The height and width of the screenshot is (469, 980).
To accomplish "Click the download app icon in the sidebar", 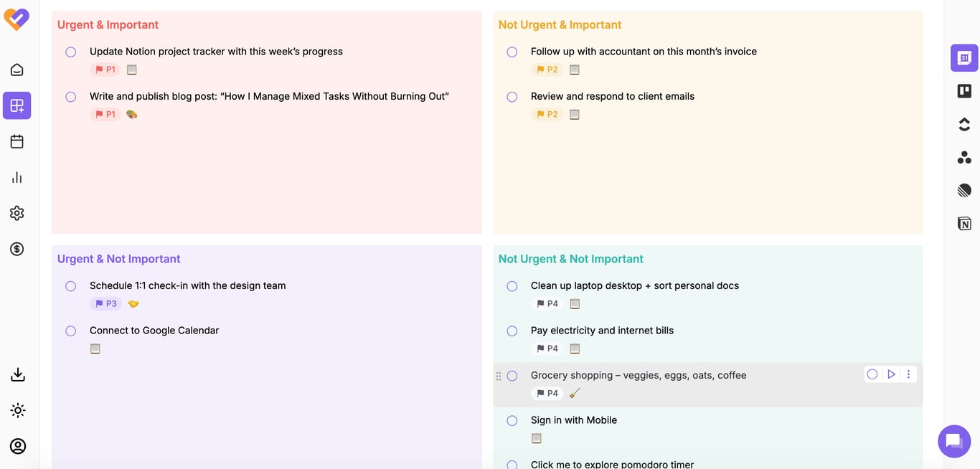I will 17,374.
